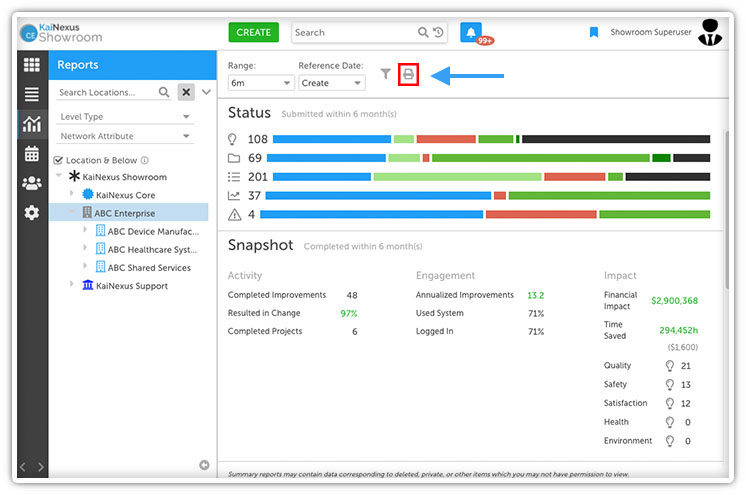746x495 pixels.
Task: Click green segment of the 37 status bar
Action: [x=609, y=196]
